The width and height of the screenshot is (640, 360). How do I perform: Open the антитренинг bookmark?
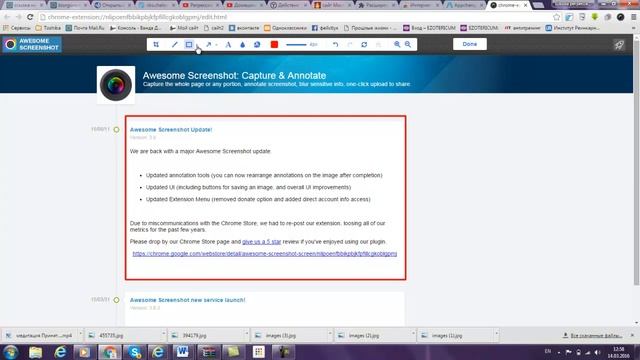522,28
